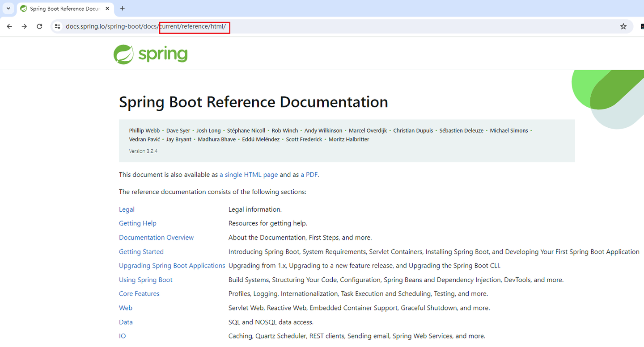Open the Getting Help section
The width and height of the screenshot is (644, 347).
tap(138, 223)
